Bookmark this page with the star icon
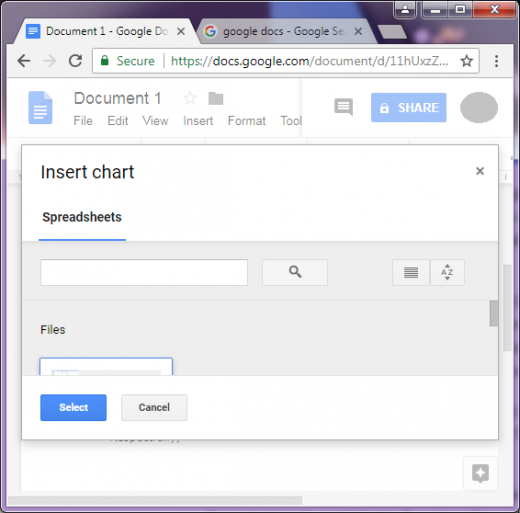 pyautogui.click(x=466, y=61)
